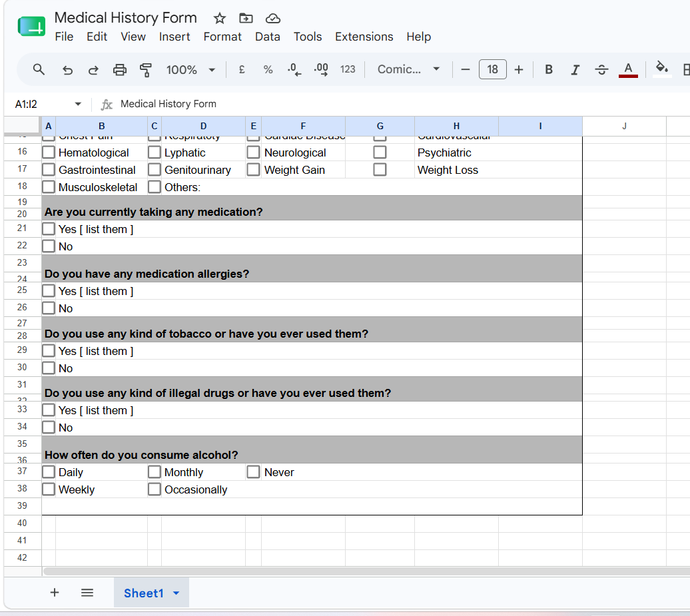Image resolution: width=690 pixels, height=616 pixels.
Task: Check the cloud save status icon
Action: tap(273, 19)
